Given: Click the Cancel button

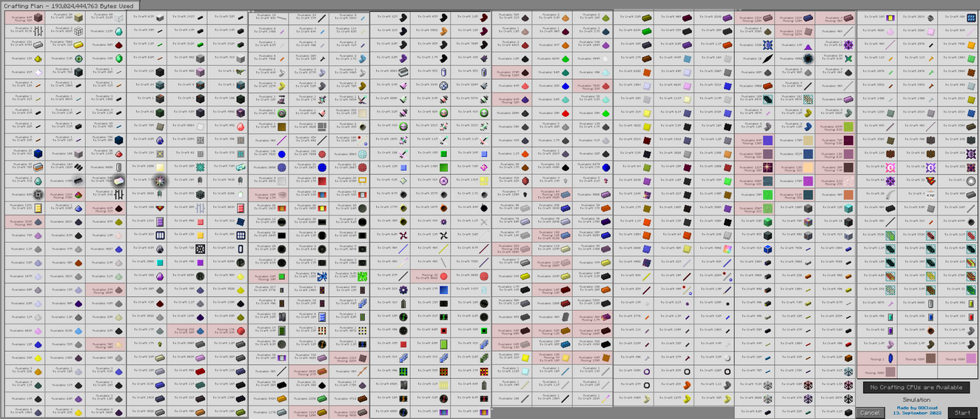Looking at the screenshot, I should [870, 412].
